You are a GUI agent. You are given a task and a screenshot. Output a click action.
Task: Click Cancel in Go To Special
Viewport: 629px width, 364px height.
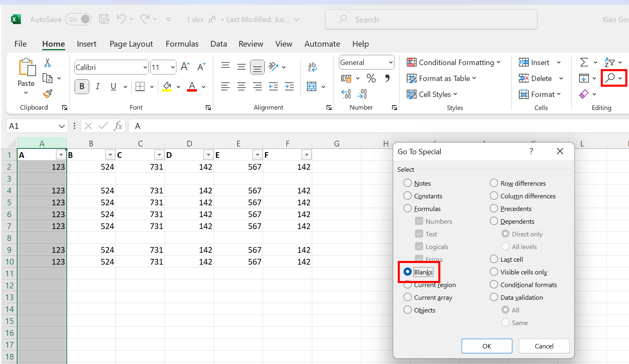pos(544,346)
